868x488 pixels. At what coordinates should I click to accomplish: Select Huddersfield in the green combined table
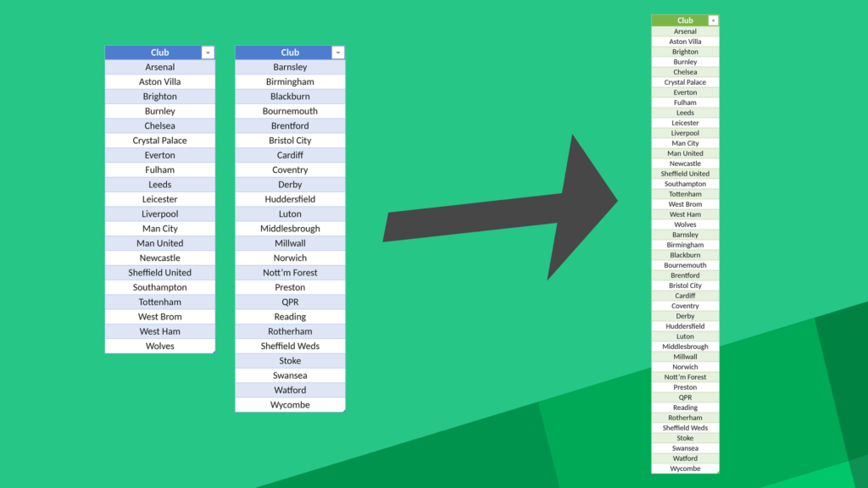[685, 326]
